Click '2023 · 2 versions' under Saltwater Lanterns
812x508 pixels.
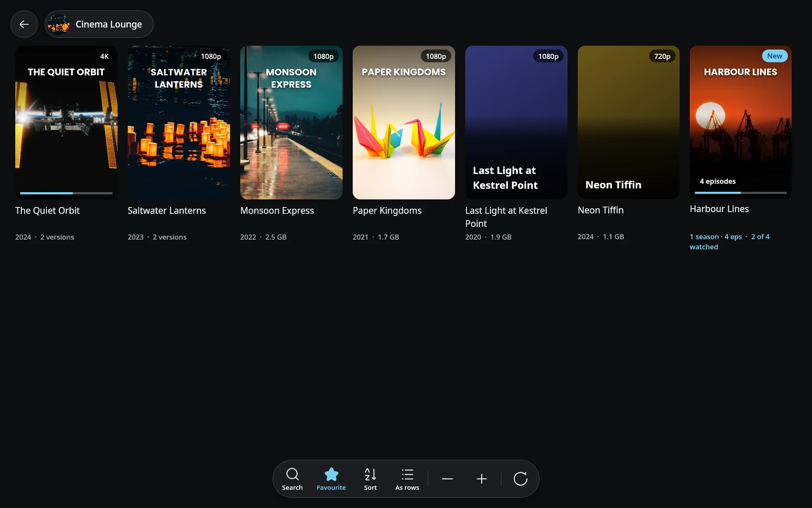tap(157, 237)
